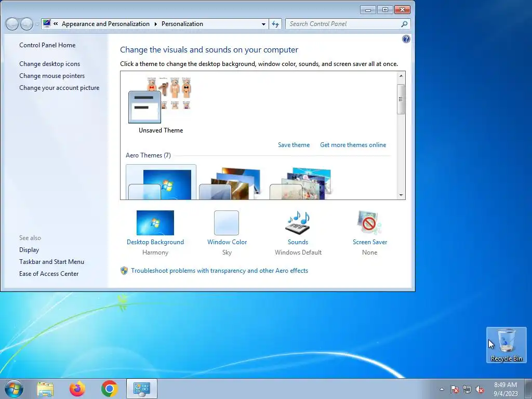
Task: Click the Sounds text link
Action: (298, 242)
